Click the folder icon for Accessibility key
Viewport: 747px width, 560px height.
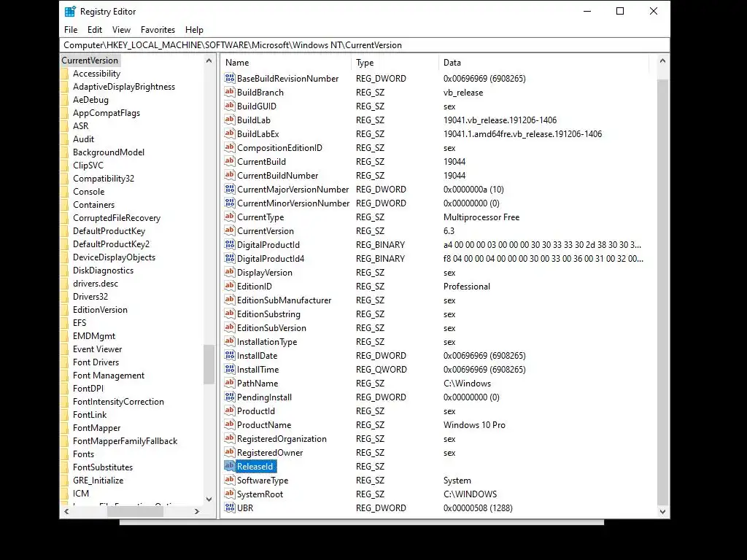[65, 74]
